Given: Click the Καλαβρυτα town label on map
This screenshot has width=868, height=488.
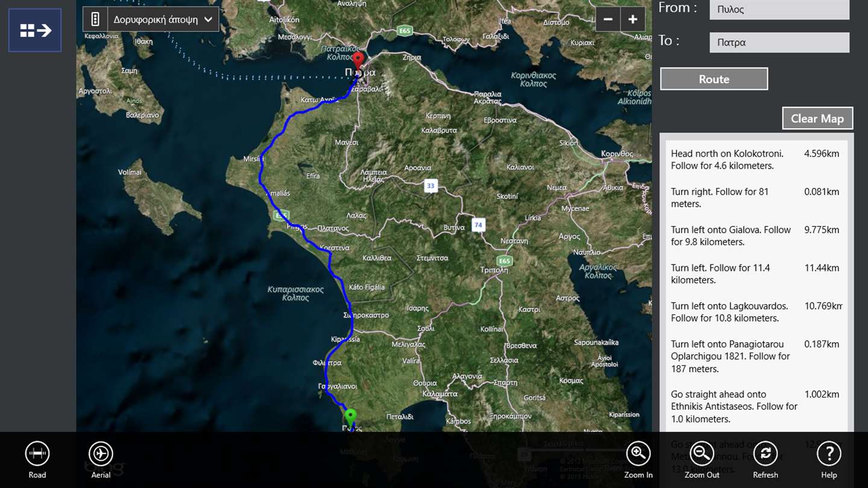Looking at the screenshot, I should click(x=439, y=130).
